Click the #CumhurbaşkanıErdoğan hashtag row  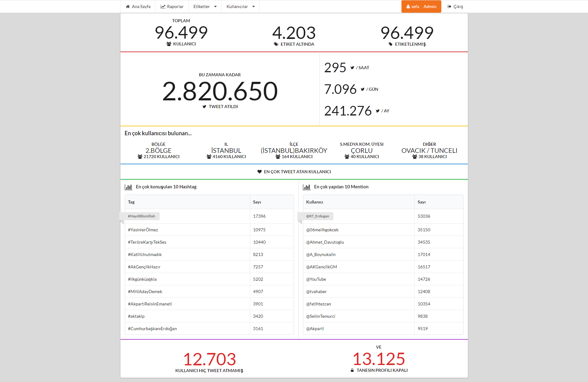pyautogui.click(x=209, y=329)
